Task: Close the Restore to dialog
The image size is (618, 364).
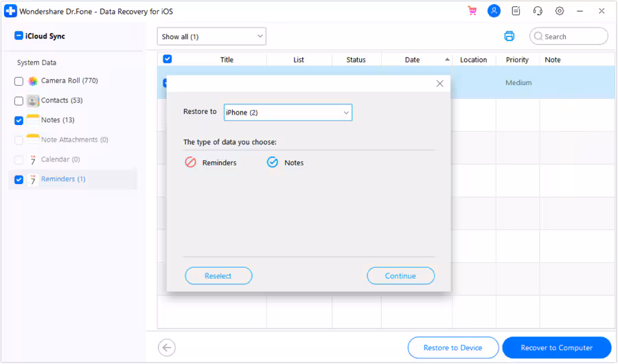Action: (440, 84)
